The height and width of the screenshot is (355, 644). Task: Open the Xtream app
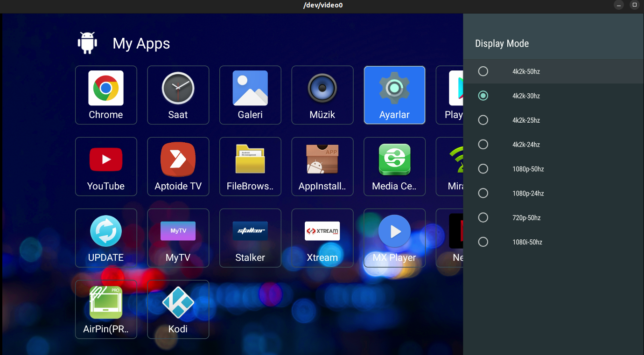point(322,238)
